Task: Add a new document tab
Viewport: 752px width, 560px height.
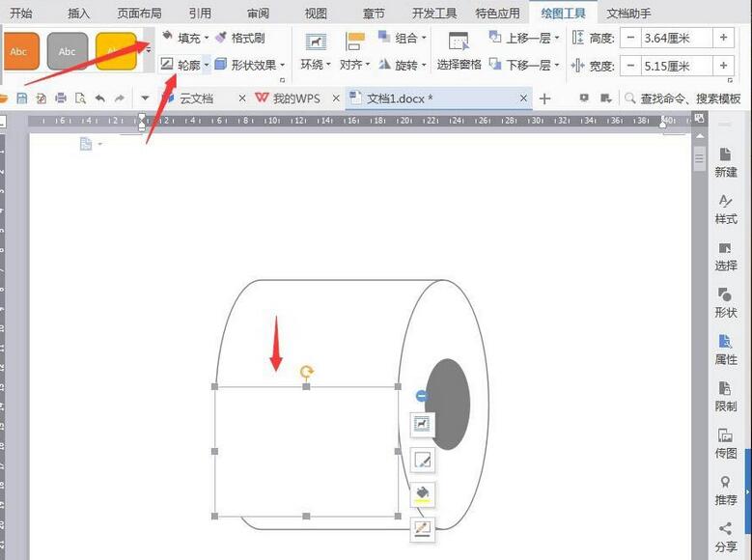Action: (x=544, y=98)
